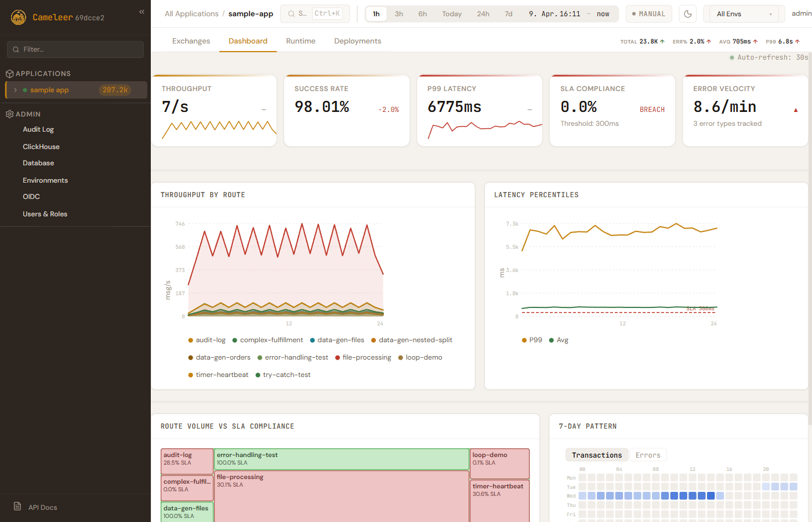Switch 7-day pattern to Errors view

(647, 455)
